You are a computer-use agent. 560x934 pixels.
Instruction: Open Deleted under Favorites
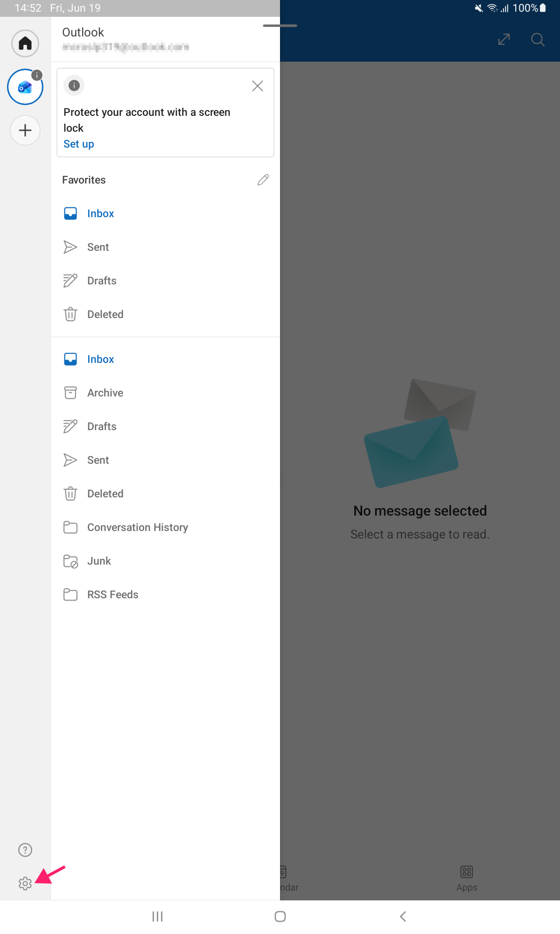[165, 314]
